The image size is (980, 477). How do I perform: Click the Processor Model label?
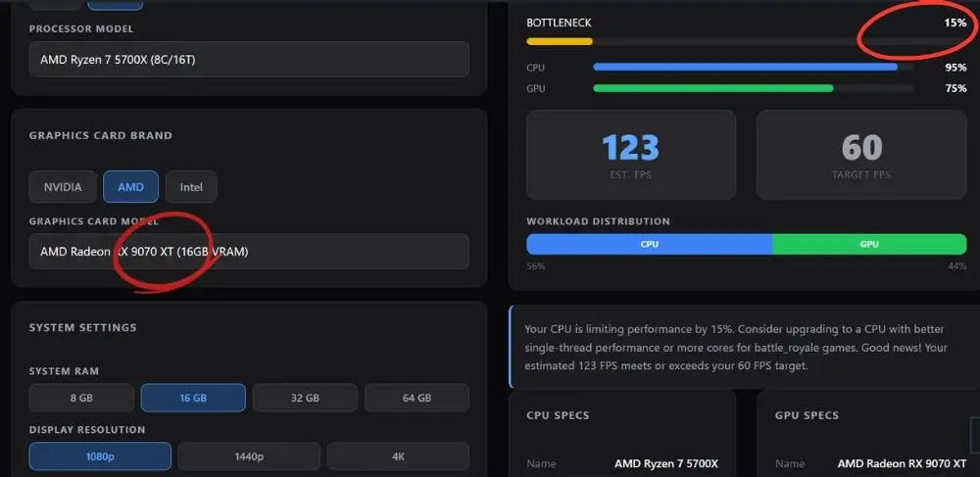(x=81, y=28)
